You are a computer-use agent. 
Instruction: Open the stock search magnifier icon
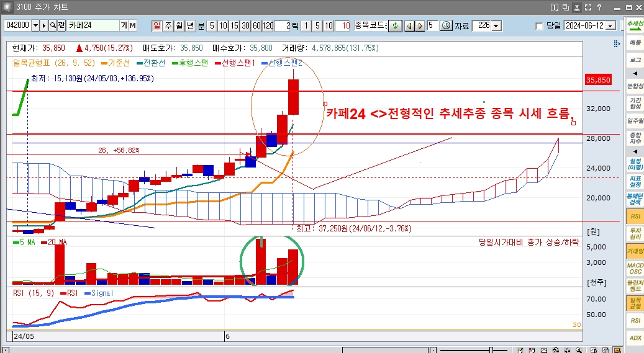point(53,25)
